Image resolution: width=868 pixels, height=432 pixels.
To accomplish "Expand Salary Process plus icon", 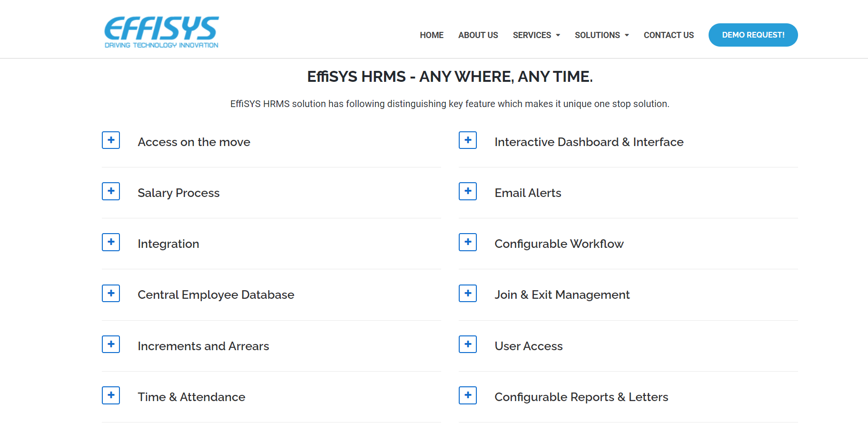I will [111, 191].
